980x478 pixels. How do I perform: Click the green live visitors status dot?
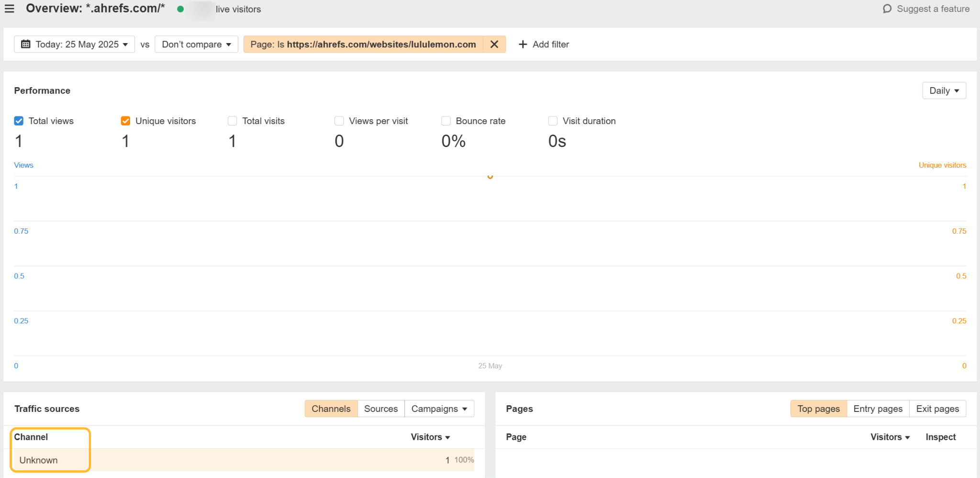click(x=180, y=9)
